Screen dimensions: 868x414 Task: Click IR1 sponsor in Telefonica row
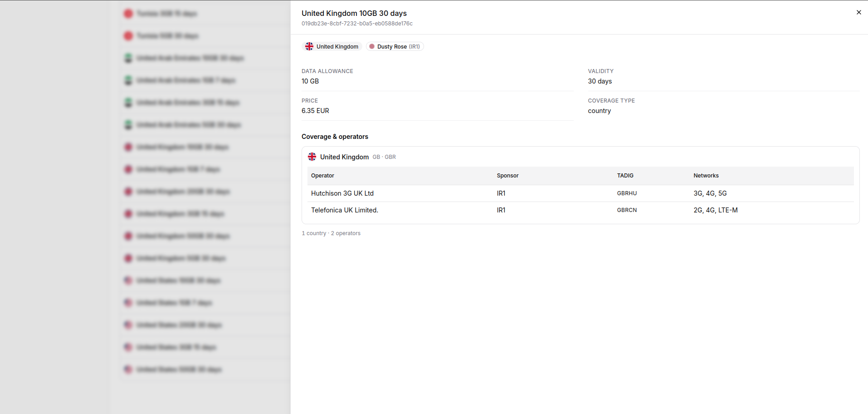pyautogui.click(x=501, y=210)
